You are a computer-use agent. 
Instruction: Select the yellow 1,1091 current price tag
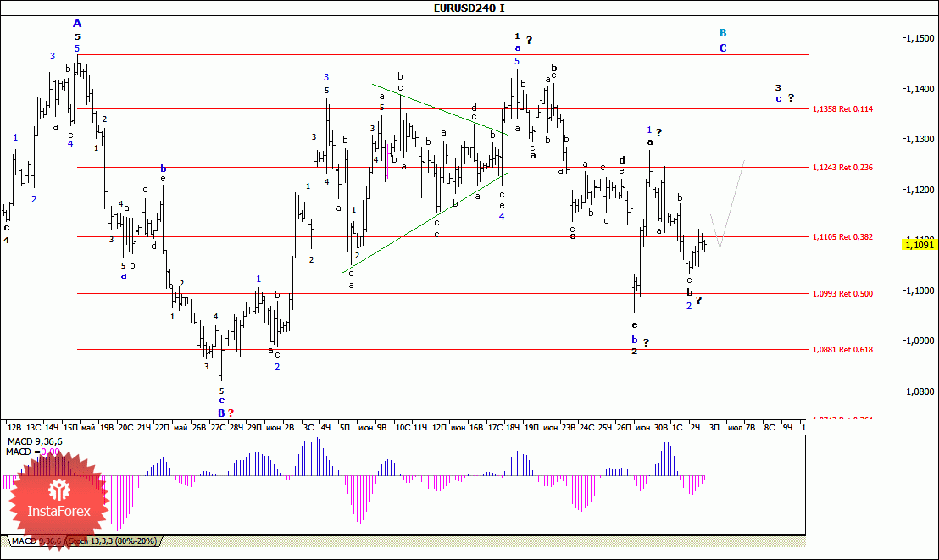pos(919,245)
